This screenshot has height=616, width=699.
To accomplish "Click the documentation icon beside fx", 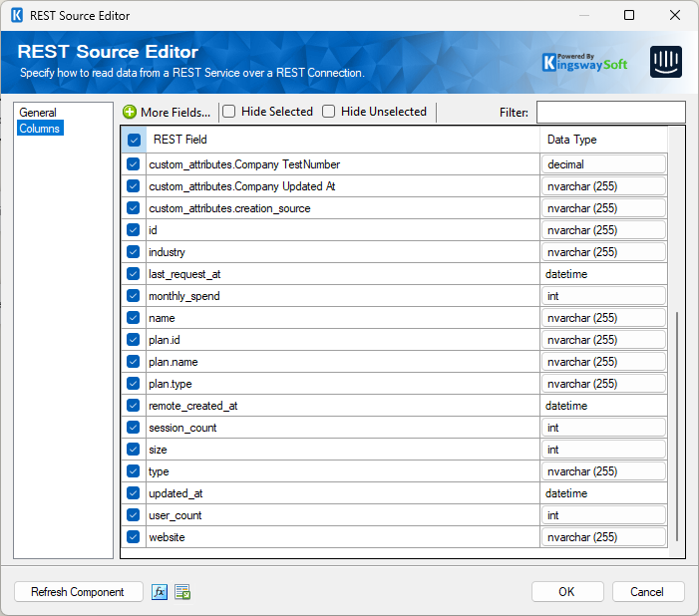I will [181, 592].
